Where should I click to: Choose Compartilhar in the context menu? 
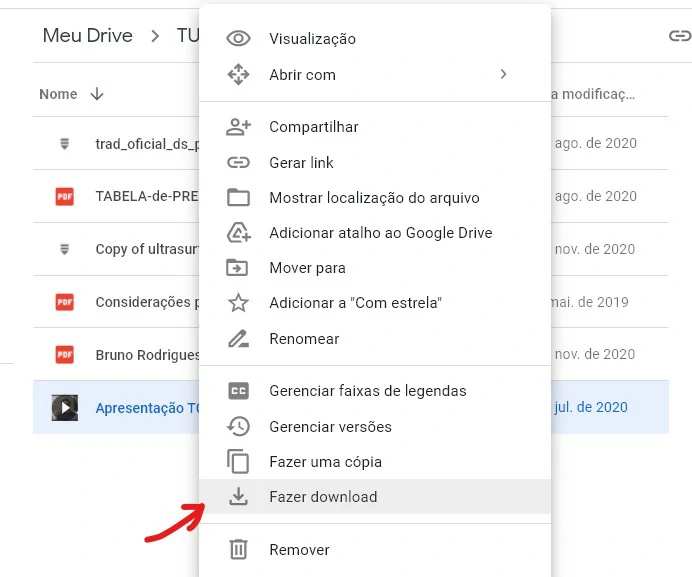pos(375,127)
